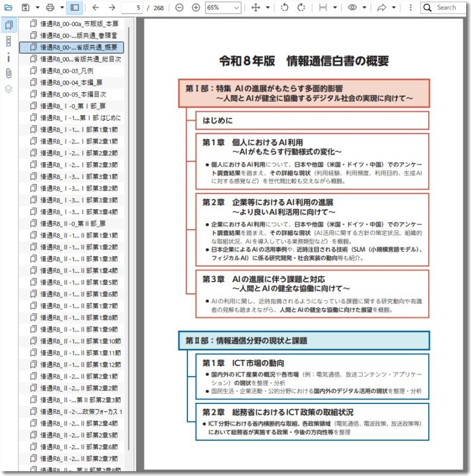This screenshot has height=476, width=471.
Task: Print the document using the printer icon
Action: 50,8
